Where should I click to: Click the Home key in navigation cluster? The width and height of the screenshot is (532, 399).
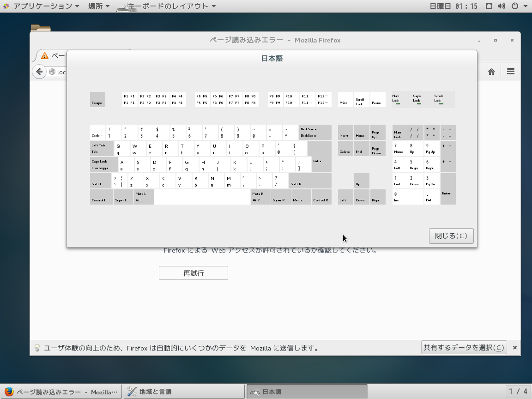point(362,133)
